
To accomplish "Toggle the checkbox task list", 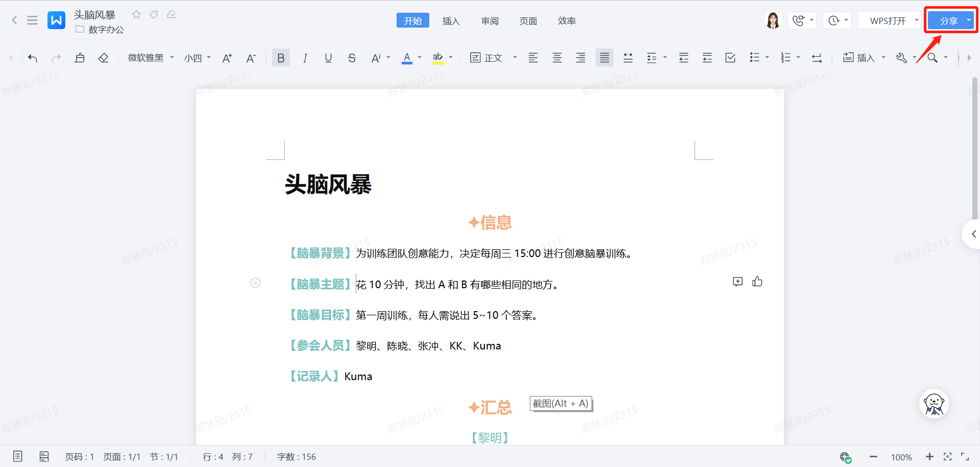I will pos(730,58).
